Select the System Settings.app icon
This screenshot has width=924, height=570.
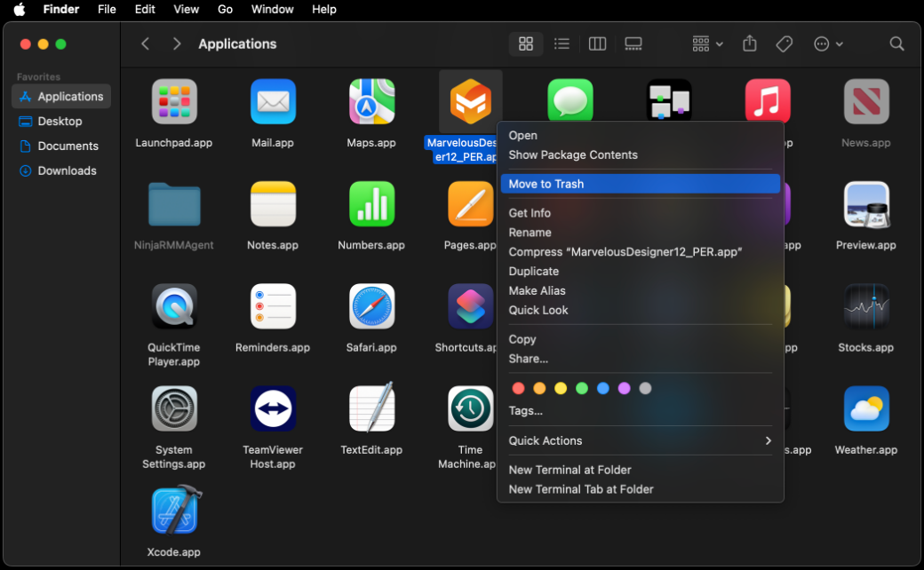[x=174, y=408]
